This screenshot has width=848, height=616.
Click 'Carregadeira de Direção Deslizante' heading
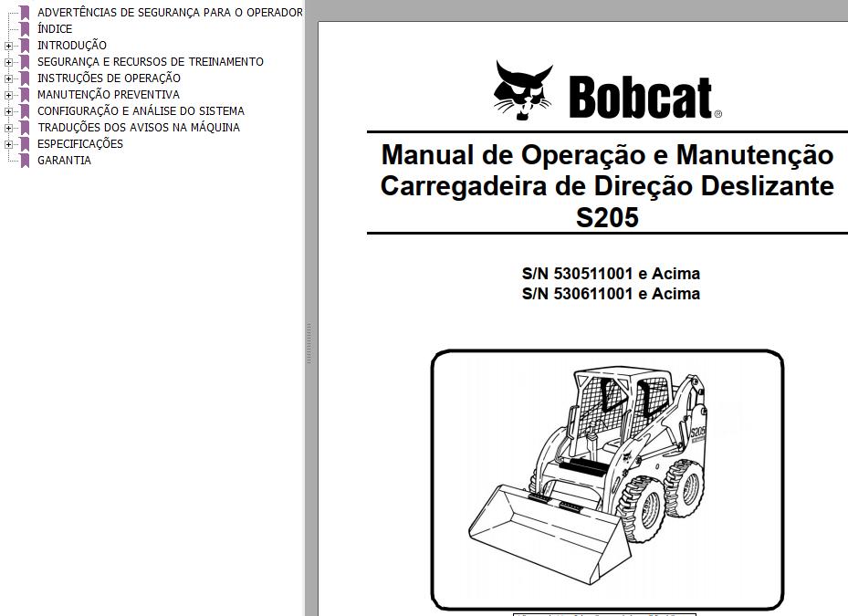(x=607, y=186)
